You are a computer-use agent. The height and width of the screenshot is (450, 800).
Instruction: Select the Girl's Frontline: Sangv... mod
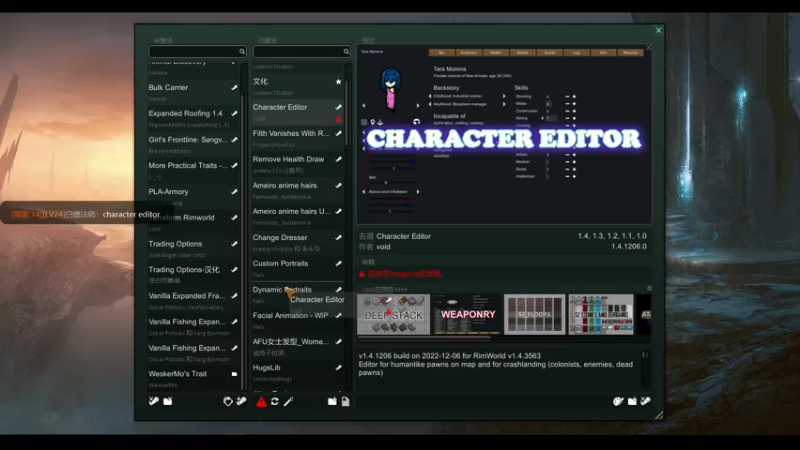[193, 144]
